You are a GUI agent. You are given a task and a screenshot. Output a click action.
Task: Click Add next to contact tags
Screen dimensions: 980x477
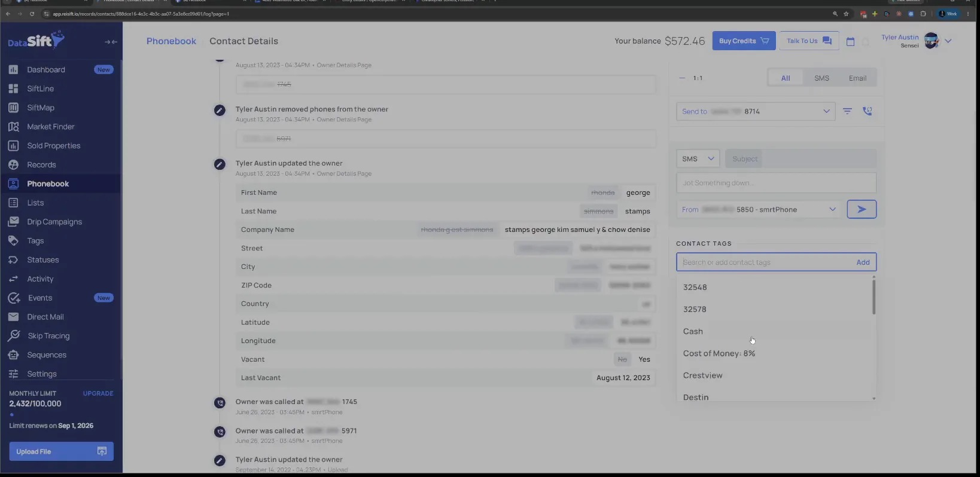[x=863, y=262]
